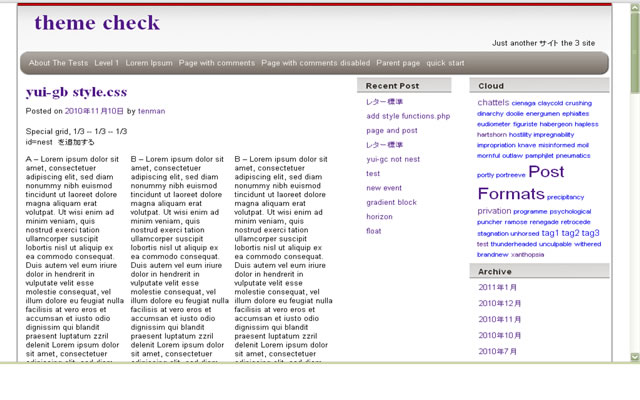Open 'add style functions.php' recent post

(x=408, y=116)
